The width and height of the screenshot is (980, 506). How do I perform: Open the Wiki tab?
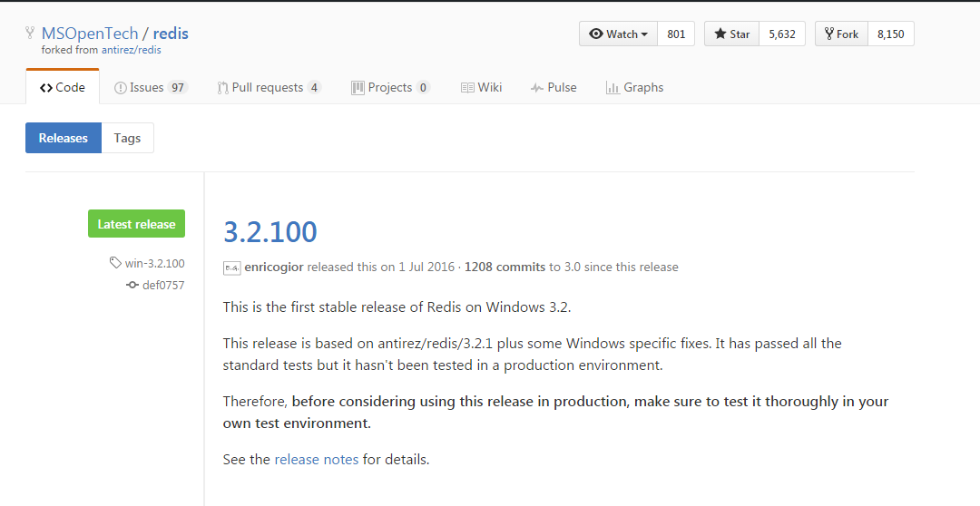(x=481, y=87)
